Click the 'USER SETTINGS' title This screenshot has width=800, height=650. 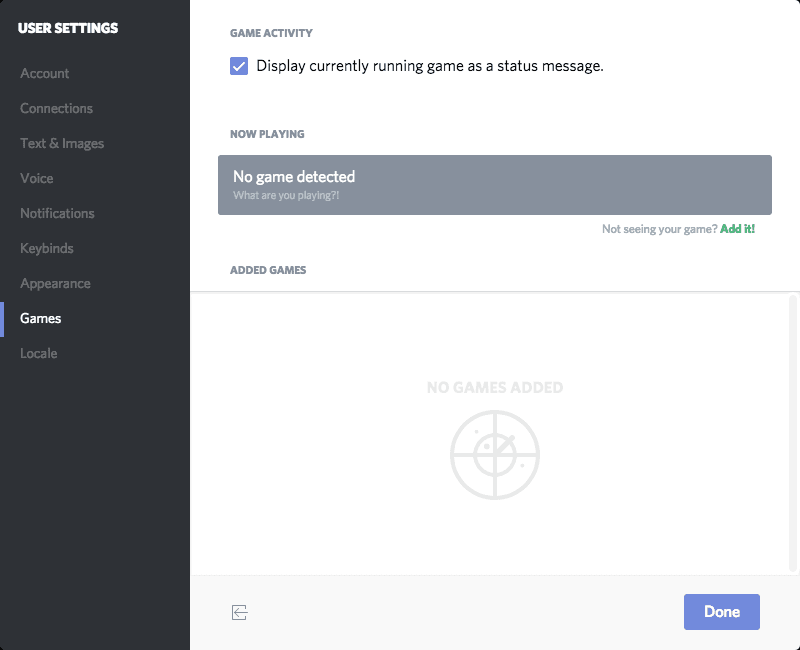[x=68, y=28]
